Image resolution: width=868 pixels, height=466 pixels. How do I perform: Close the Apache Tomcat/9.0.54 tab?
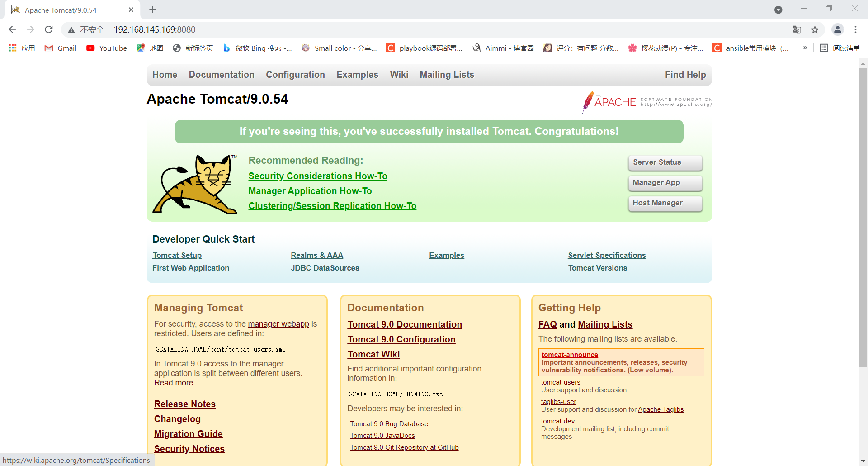click(131, 10)
